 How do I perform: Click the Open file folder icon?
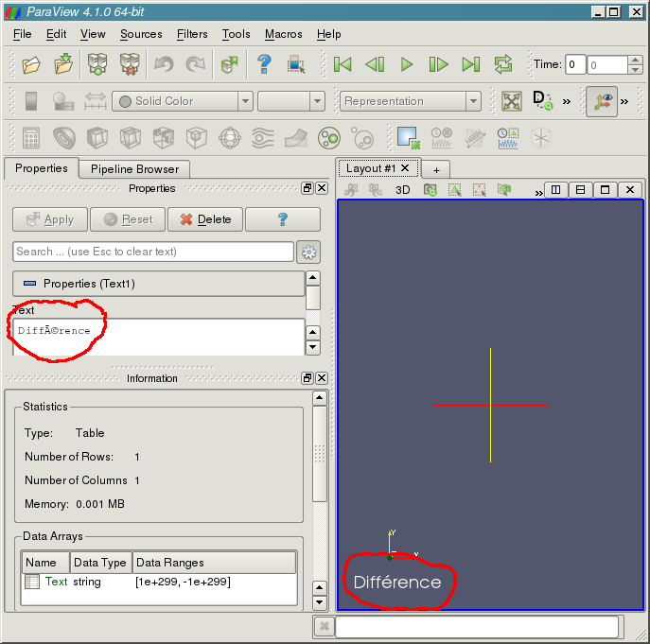pos(32,64)
